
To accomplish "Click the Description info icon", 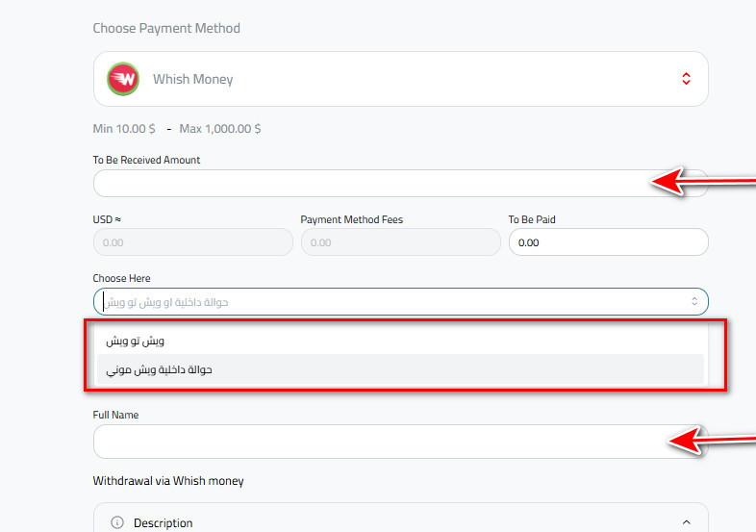I will [x=117, y=522].
